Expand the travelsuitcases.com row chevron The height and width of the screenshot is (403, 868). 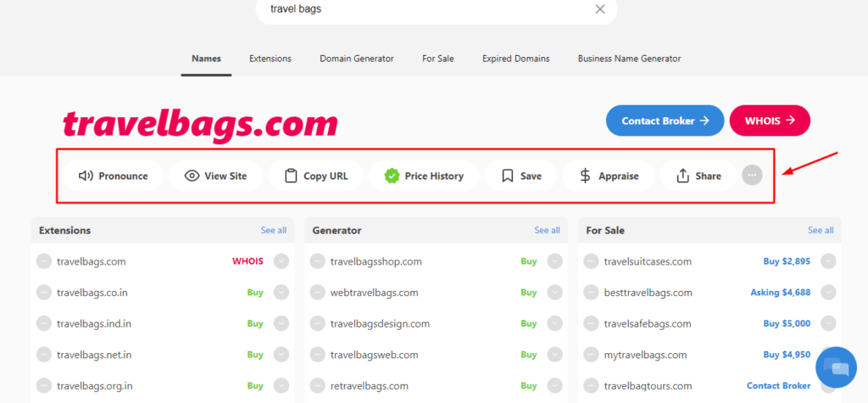click(x=828, y=261)
